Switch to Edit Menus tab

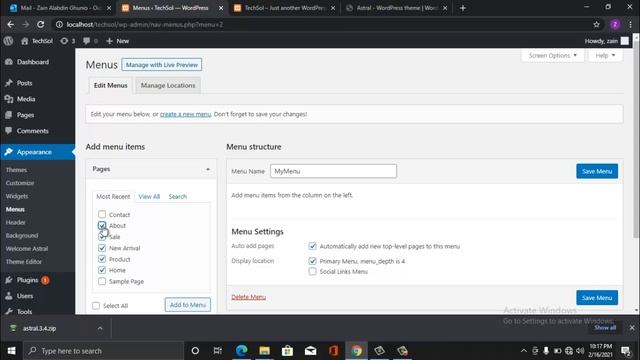111,85
